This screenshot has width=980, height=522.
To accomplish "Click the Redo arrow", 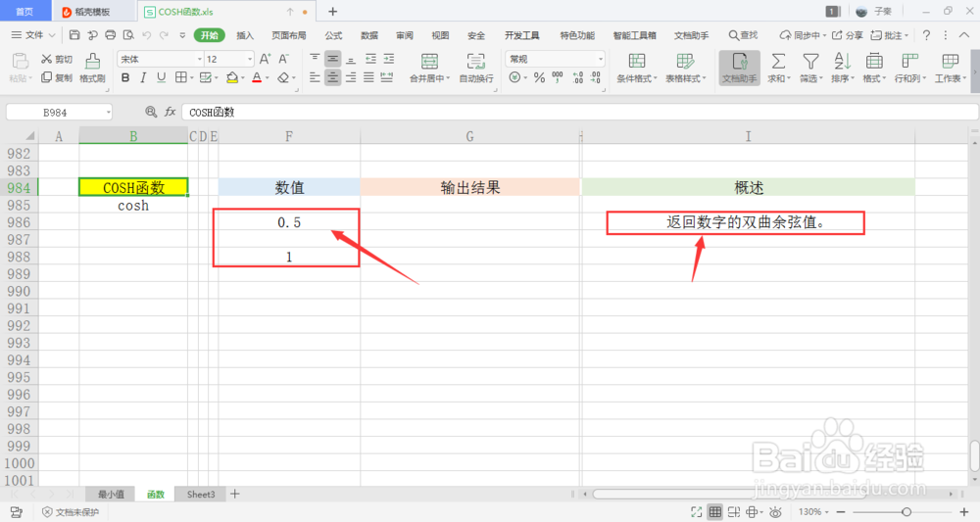I will [164, 35].
